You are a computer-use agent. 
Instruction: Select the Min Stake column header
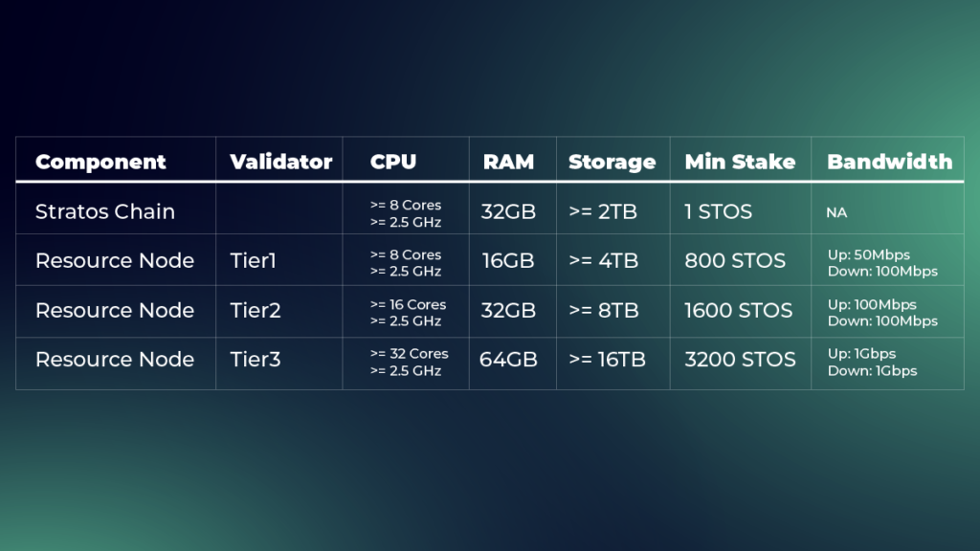pyautogui.click(x=740, y=162)
